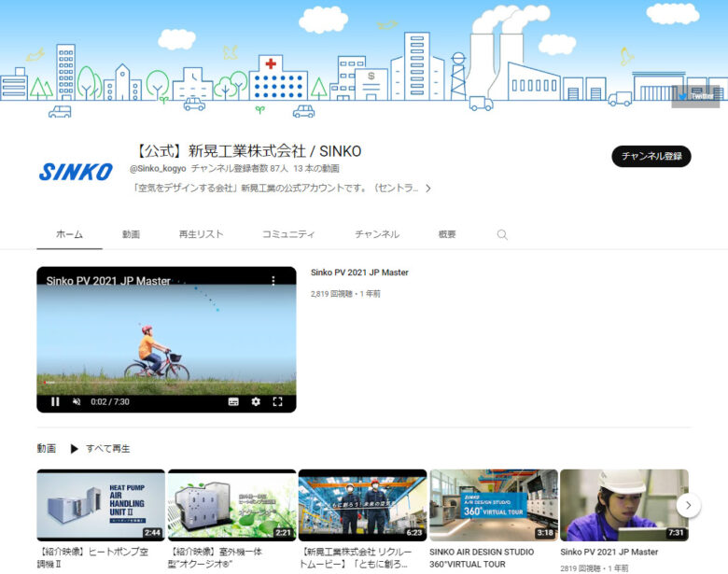Open the 7:31 Sinko PV thumbnail
Screen dimensions: 728x574
click(624, 505)
